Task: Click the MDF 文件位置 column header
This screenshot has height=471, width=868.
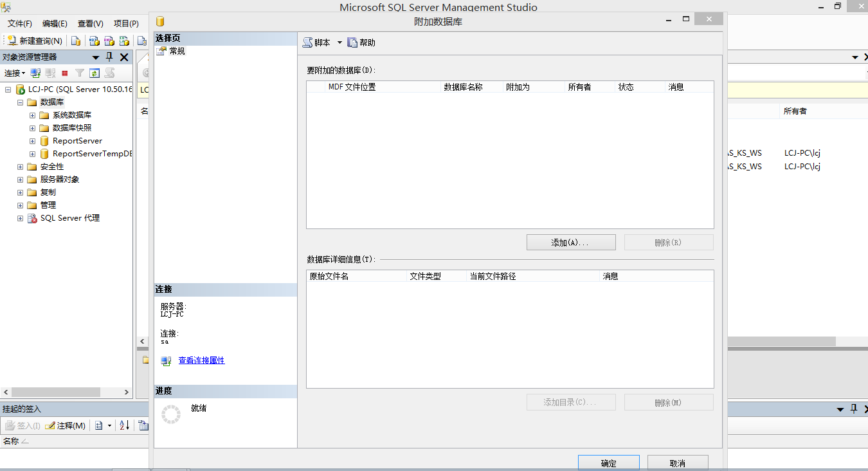Action: [x=383, y=87]
